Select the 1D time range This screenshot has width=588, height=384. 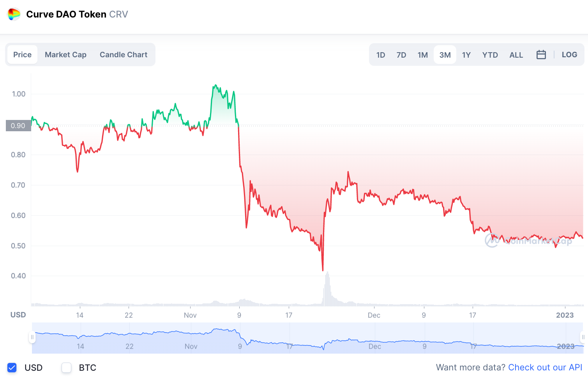(x=381, y=55)
